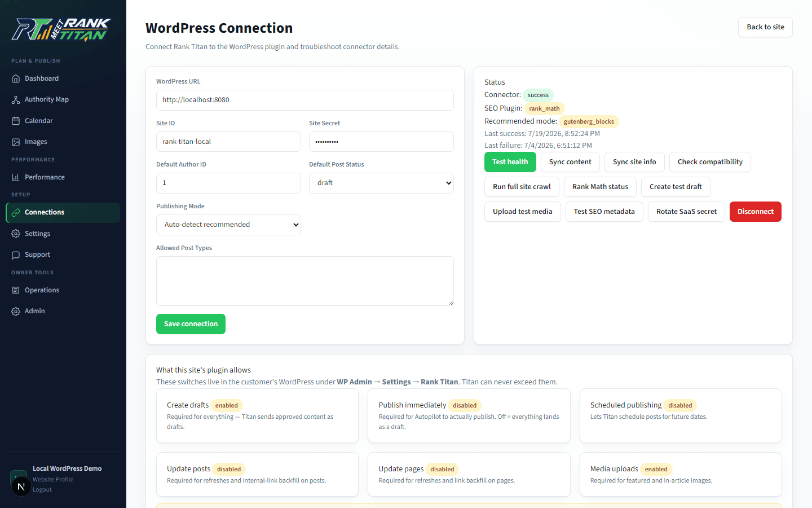812x508 pixels.
Task: Open the Performance section
Action: [63, 177]
